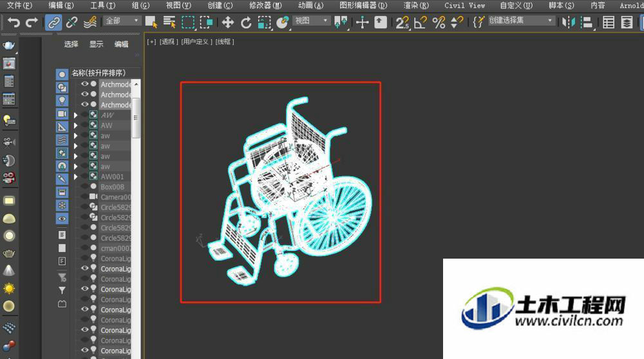This screenshot has height=359, width=644.
Task: Click the Redo arrow in the toolbar
Action: coord(32,22)
